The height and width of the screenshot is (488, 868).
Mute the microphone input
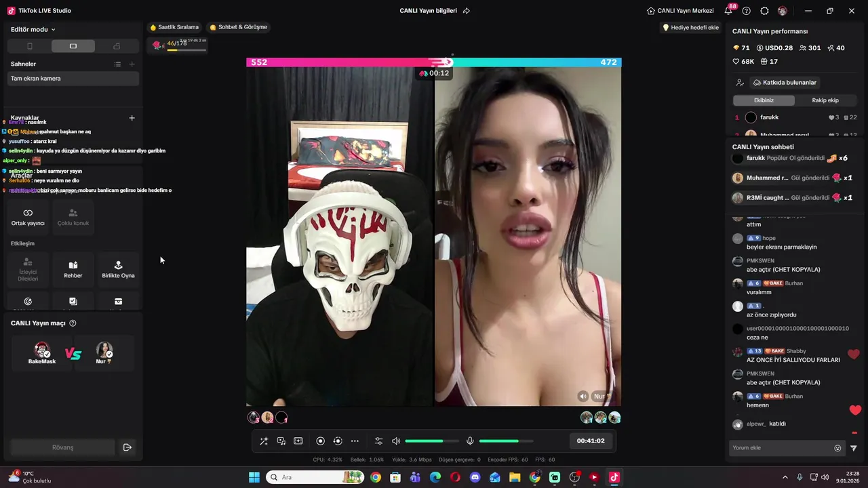[x=470, y=441]
